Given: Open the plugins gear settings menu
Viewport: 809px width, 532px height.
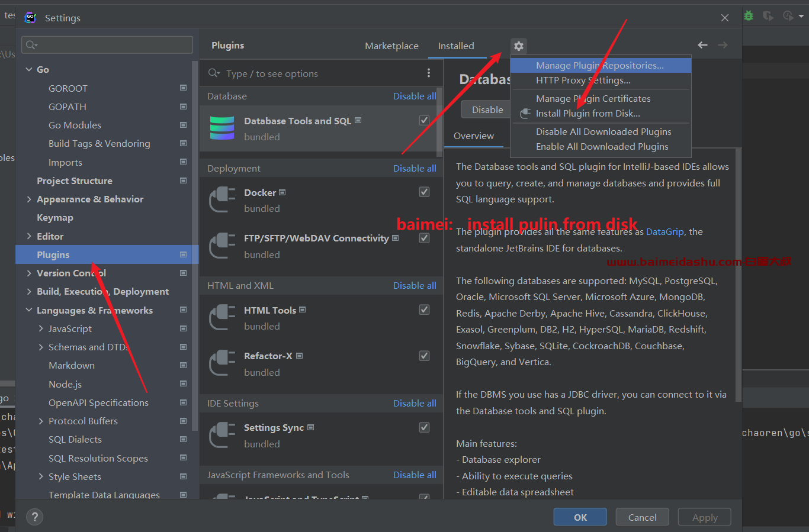Looking at the screenshot, I should tap(518, 46).
